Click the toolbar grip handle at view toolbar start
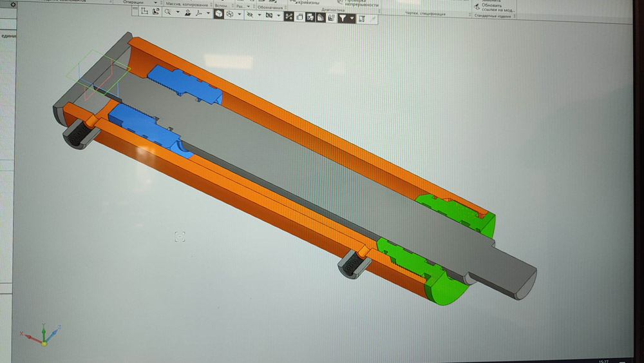 click(x=135, y=11)
